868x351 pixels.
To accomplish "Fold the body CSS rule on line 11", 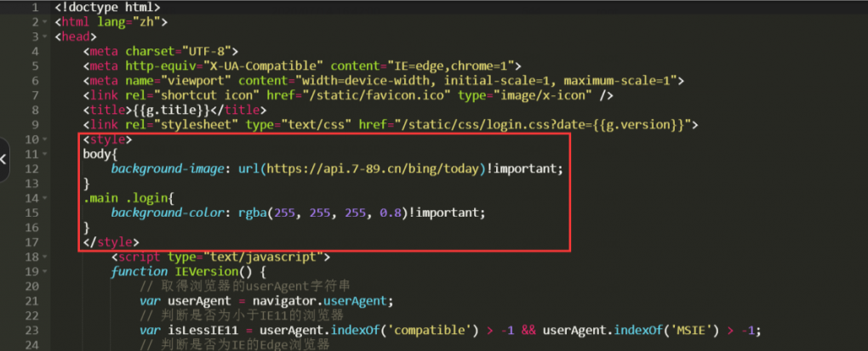I will (x=45, y=154).
